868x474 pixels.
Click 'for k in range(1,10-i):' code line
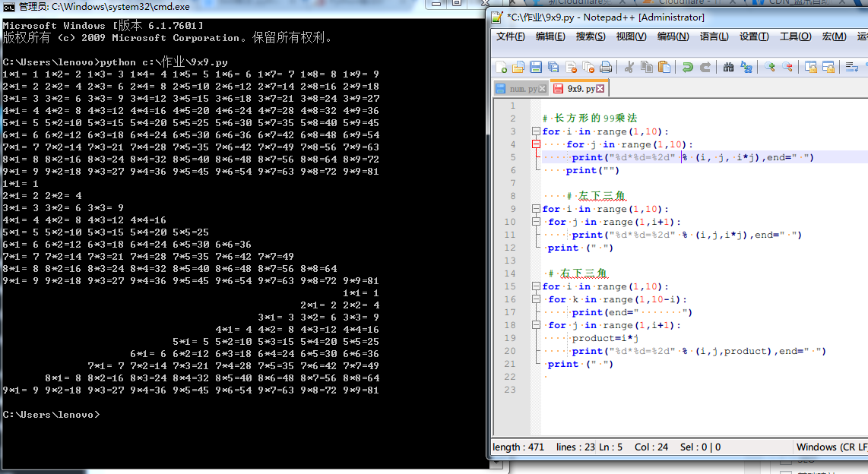pos(617,299)
